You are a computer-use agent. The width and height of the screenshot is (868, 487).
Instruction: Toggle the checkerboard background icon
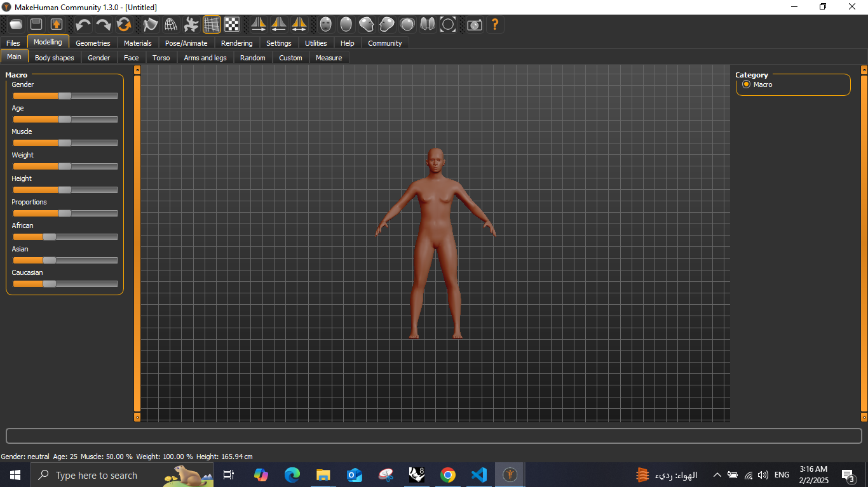[x=232, y=25]
